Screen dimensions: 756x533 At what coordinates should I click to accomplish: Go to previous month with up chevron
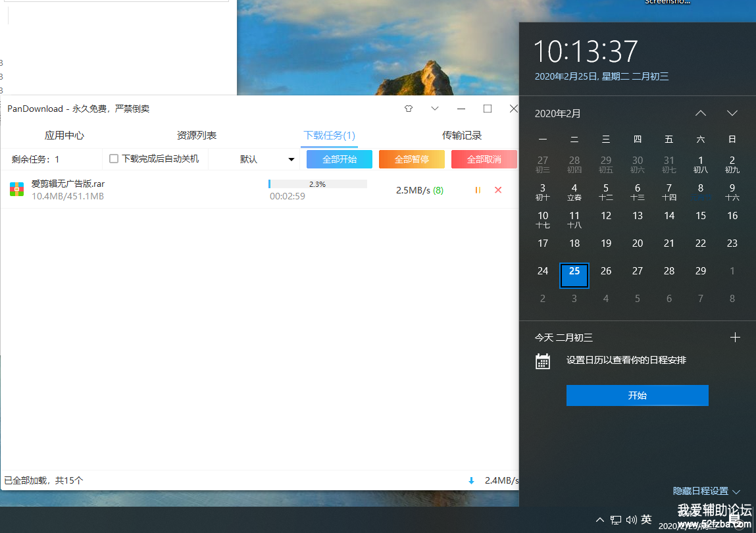pos(701,113)
